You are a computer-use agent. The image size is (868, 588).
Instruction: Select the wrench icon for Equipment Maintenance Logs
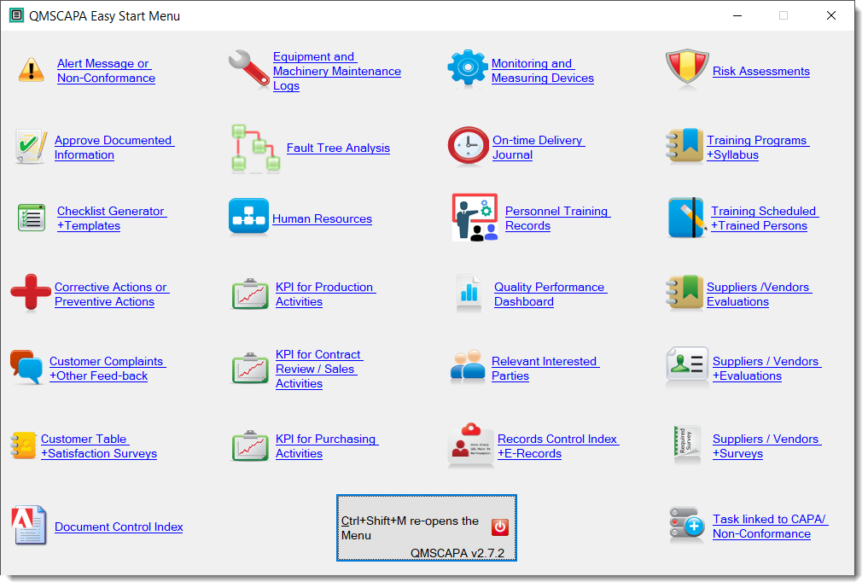pyautogui.click(x=248, y=68)
